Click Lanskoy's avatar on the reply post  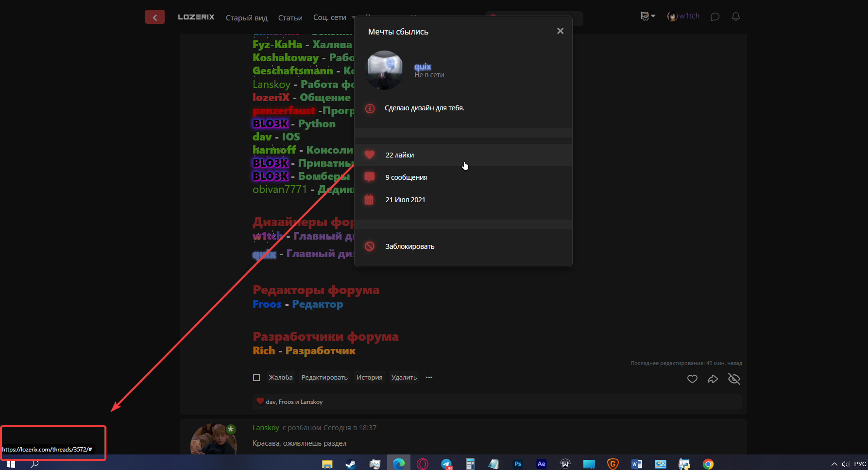tap(214, 439)
